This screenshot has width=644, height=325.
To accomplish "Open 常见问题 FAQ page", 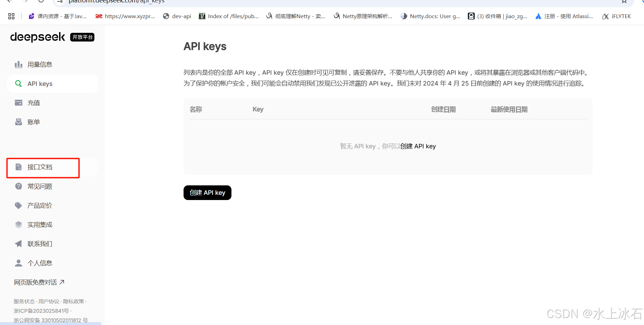I will click(52, 186).
